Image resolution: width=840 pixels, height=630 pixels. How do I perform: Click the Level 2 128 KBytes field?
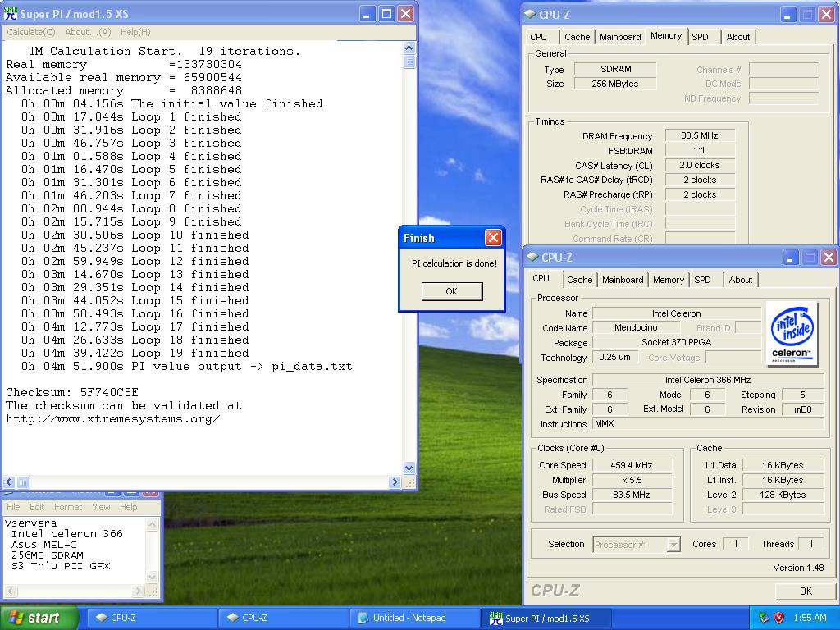tap(782, 495)
